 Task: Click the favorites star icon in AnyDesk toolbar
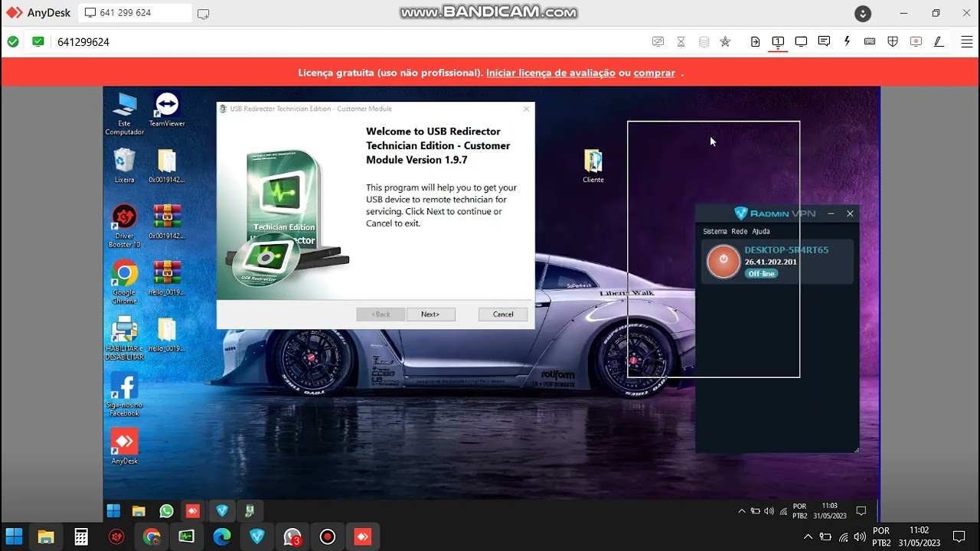725,42
